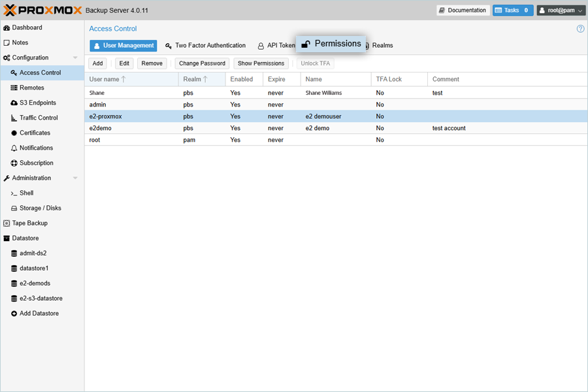The image size is (588, 392).
Task: Open Notes in the sidebar
Action: pos(20,42)
